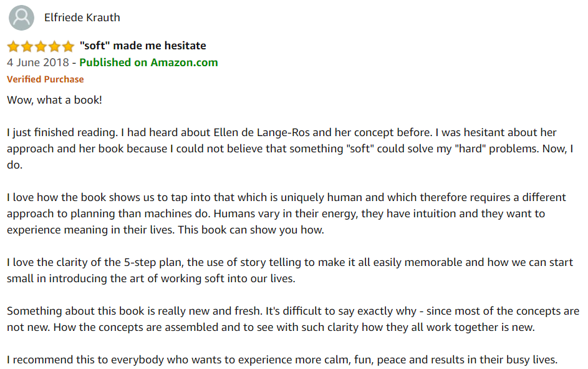Viewport: 588px width, 369px height.
Task: Click the final paragraph starting "I recommend this"
Action: pos(282,360)
